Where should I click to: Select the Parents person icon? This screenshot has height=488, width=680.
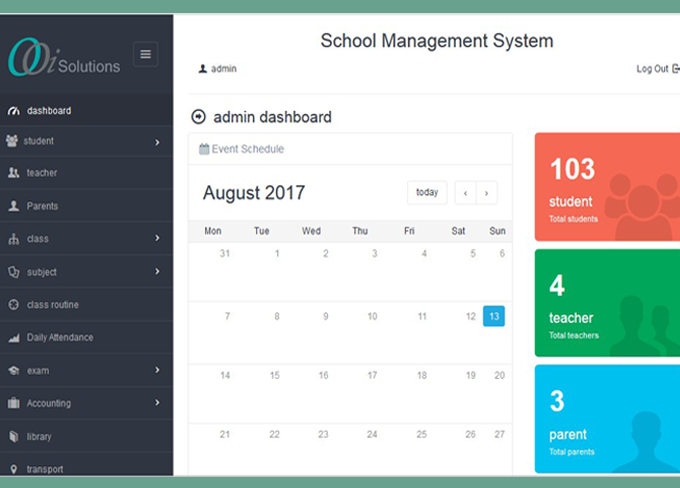coord(13,206)
